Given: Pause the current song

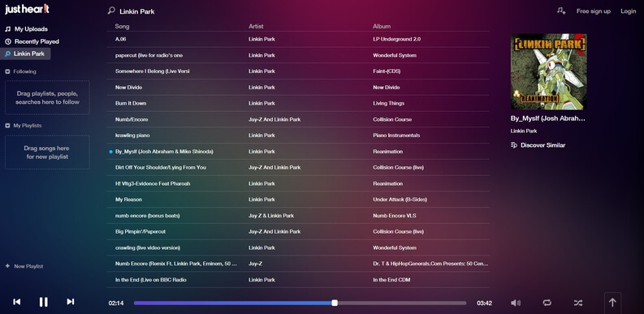Looking at the screenshot, I should tap(44, 302).
